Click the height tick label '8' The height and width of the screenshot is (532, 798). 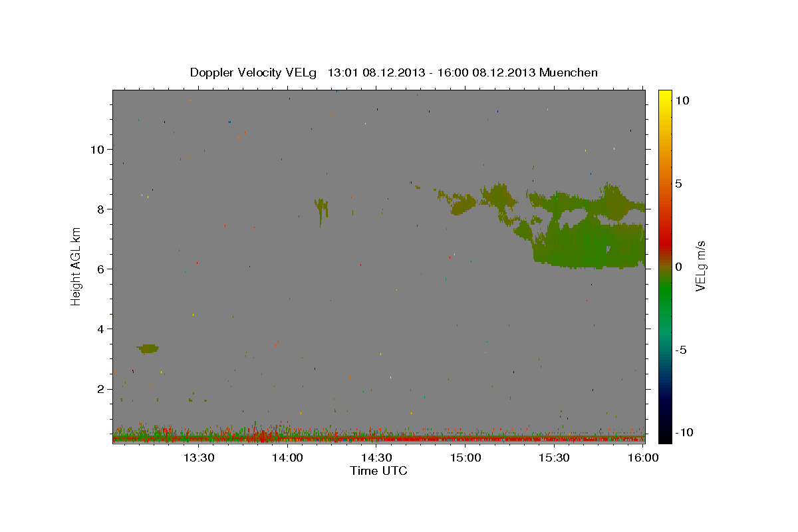[x=100, y=209]
